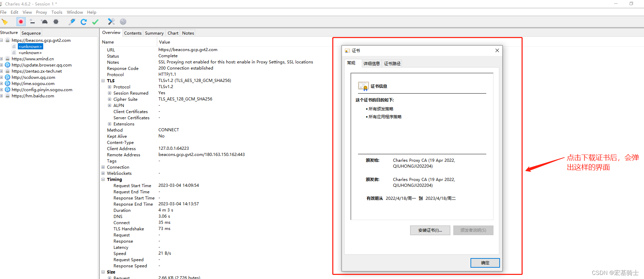Screen dimensions: 644x279
Task: Expand the Connection section
Action: pyautogui.click(x=103, y=167)
